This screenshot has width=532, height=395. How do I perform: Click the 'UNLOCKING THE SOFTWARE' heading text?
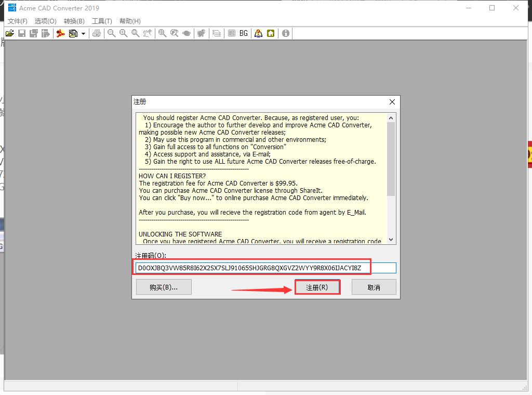click(x=180, y=234)
